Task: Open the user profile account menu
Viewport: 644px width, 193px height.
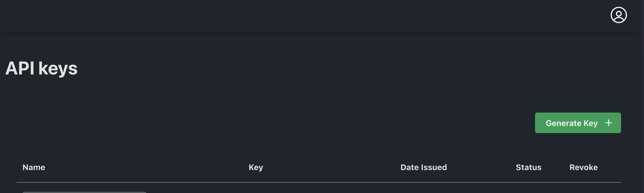Action: pyautogui.click(x=618, y=15)
